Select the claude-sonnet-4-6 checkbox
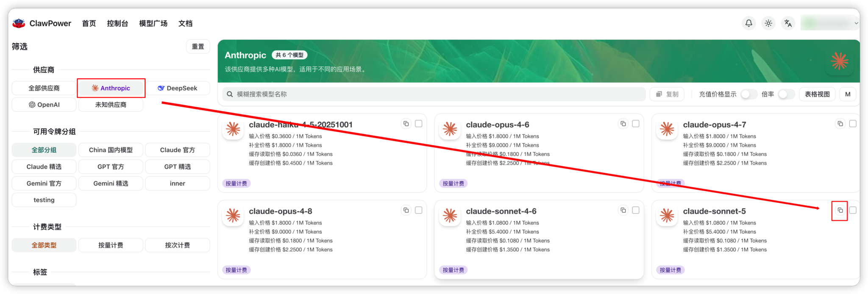 coord(636,210)
